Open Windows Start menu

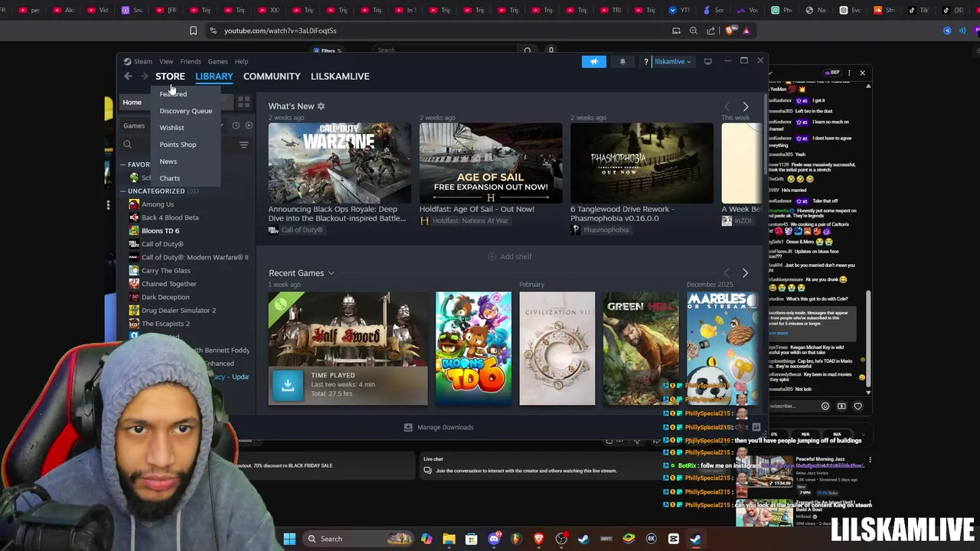pyautogui.click(x=289, y=539)
